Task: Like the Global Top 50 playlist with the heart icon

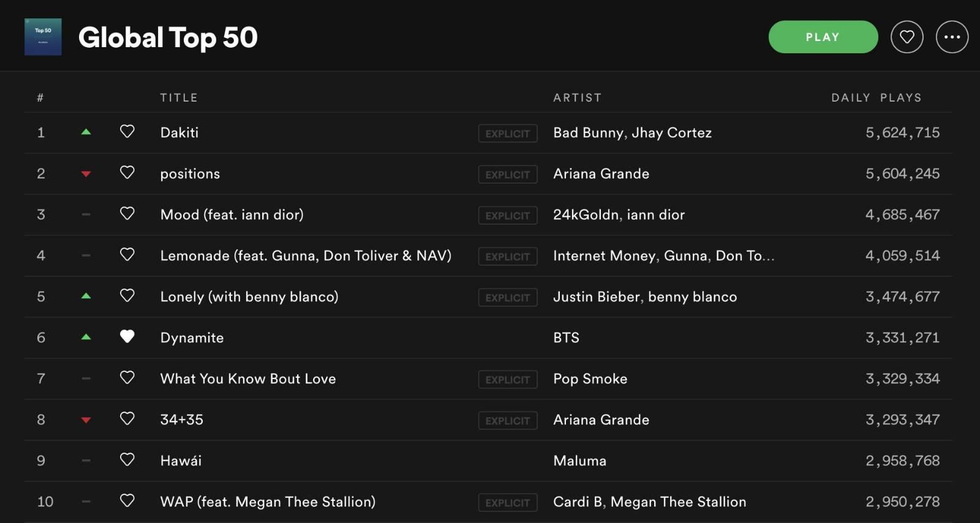Action: [x=907, y=37]
